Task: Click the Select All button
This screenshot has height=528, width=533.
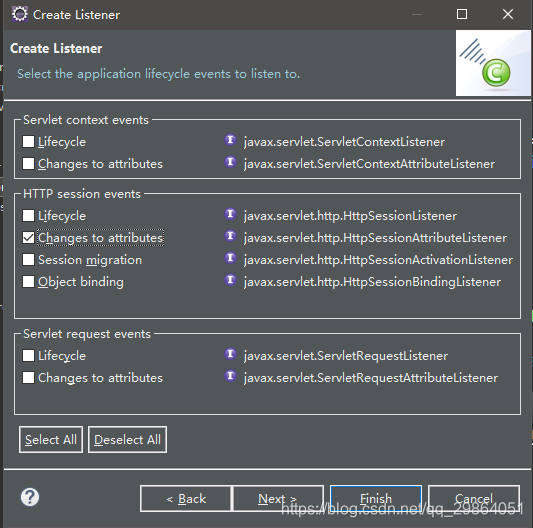Action: coord(51,440)
